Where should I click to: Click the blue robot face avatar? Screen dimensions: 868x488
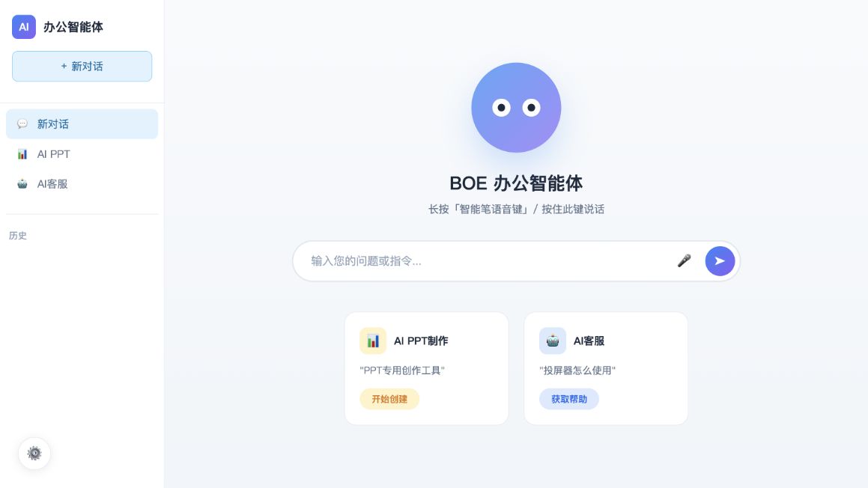click(516, 107)
